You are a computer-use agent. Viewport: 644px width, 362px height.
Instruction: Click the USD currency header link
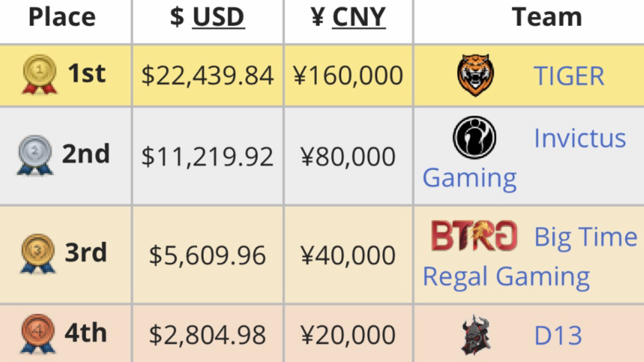tap(218, 17)
